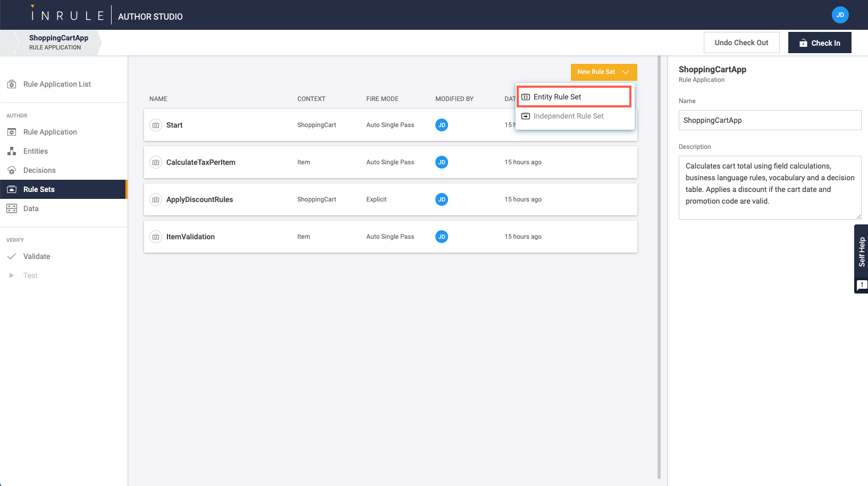Image resolution: width=868 pixels, height=486 pixels.
Task: Click the Name input field
Action: tap(769, 120)
